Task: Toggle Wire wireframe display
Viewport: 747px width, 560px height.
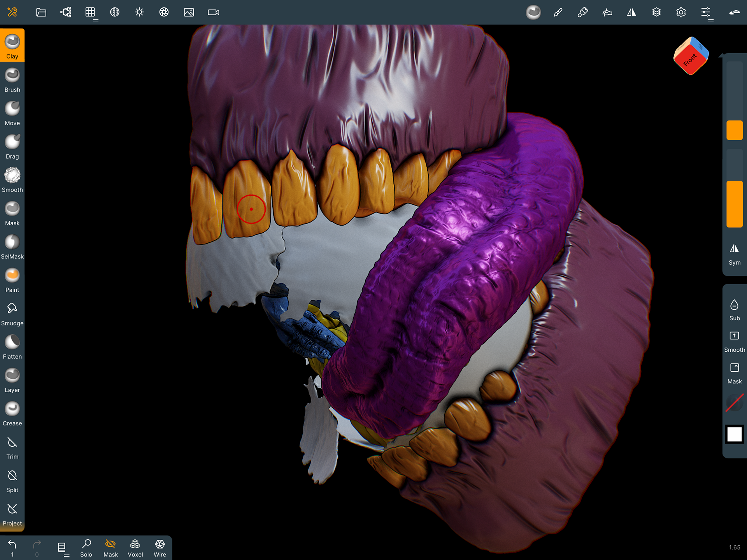Action: [160, 548]
